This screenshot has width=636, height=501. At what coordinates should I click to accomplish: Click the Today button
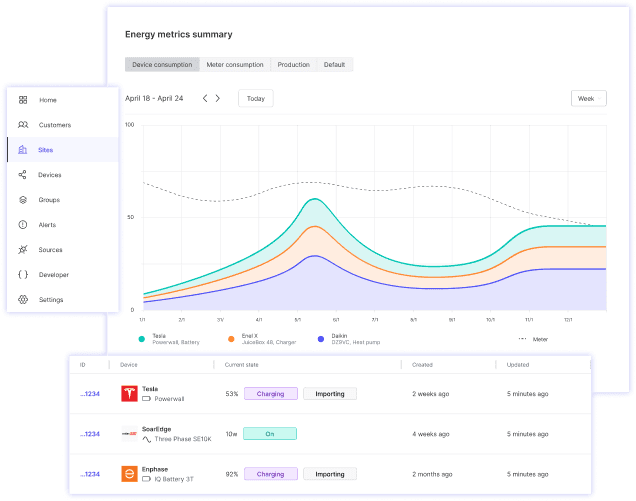[x=256, y=99]
